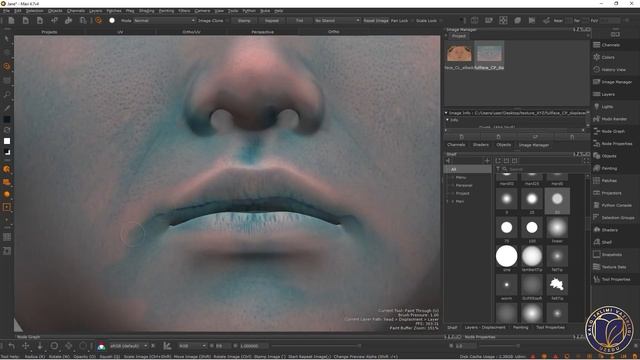Click the Repeat button
The height and width of the screenshot is (360, 640).
coord(271,20)
